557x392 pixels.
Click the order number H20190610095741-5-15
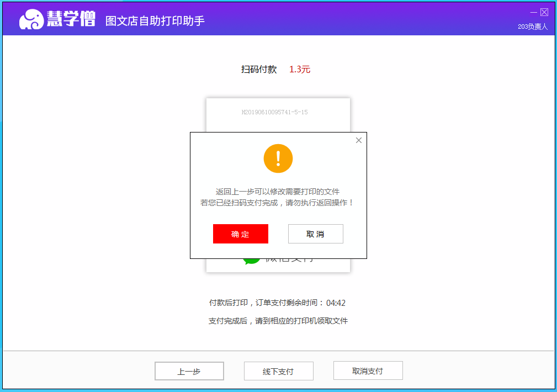coord(274,112)
